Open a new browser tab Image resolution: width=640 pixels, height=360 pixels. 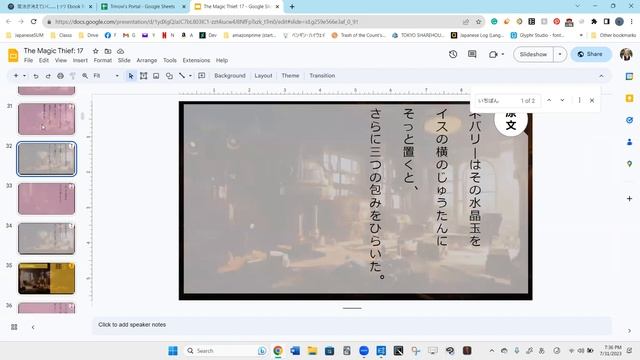pos(292,7)
